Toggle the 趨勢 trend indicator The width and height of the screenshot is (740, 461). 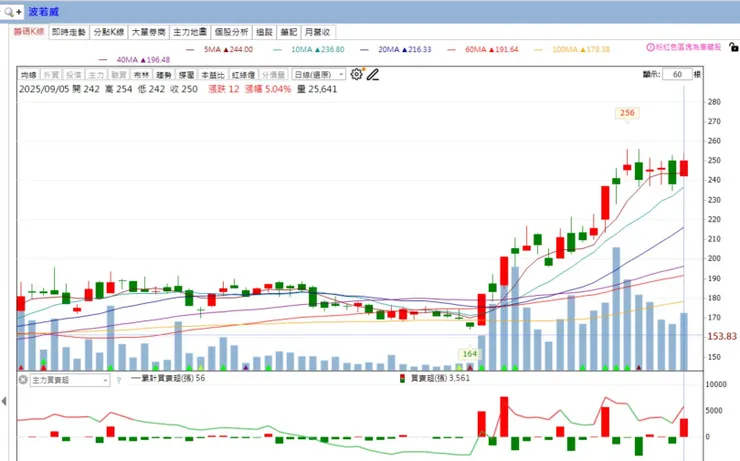pyautogui.click(x=164, y=75)
